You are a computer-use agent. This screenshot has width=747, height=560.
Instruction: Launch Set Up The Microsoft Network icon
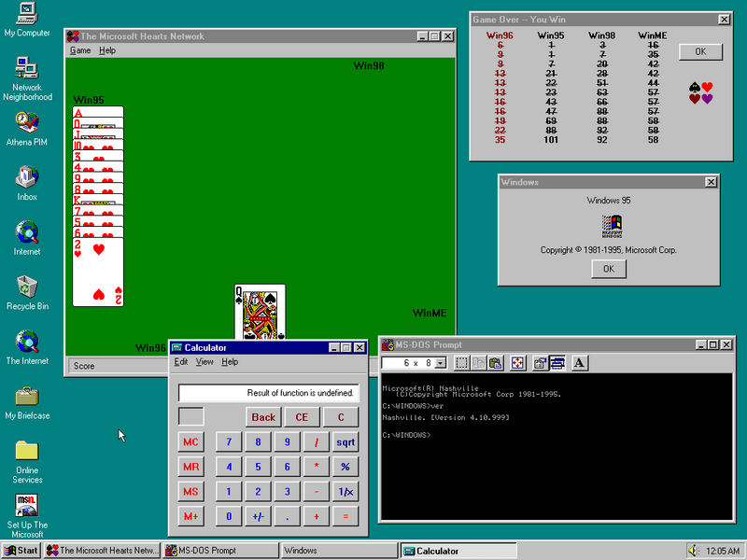click(x=27, y=516)
